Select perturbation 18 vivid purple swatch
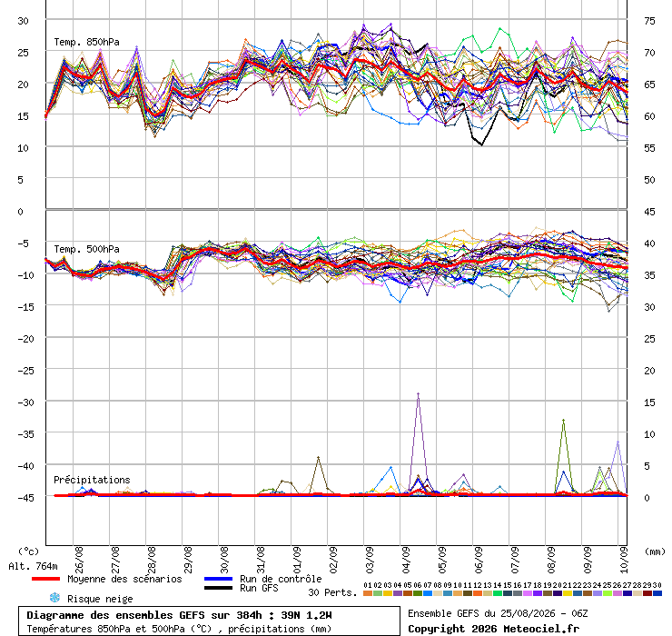 (x=538, y=593)
